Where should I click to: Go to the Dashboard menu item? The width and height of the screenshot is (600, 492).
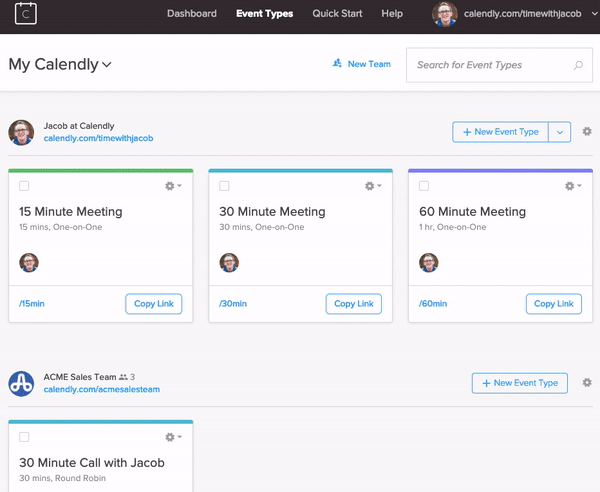[x=192, y=13]
